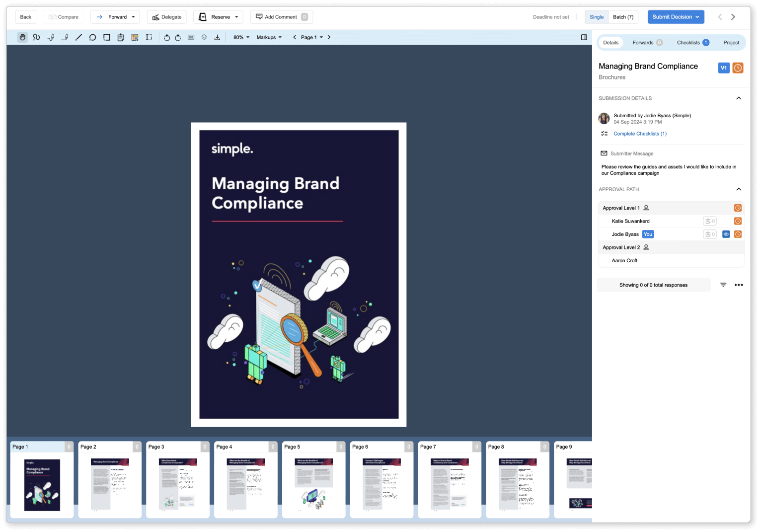
Task: Select the line drawing tool
Action: pos(78,37)
